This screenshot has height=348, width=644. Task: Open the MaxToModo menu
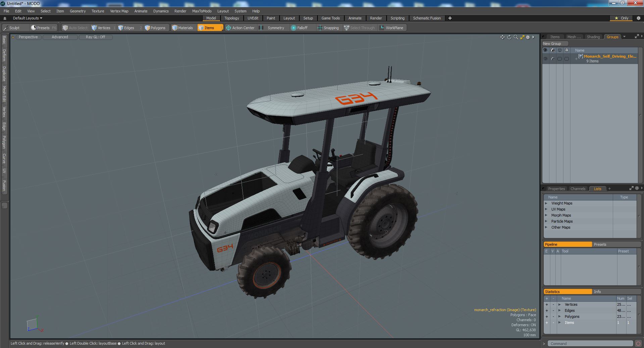pyautogui.click(x=202, y=11)
